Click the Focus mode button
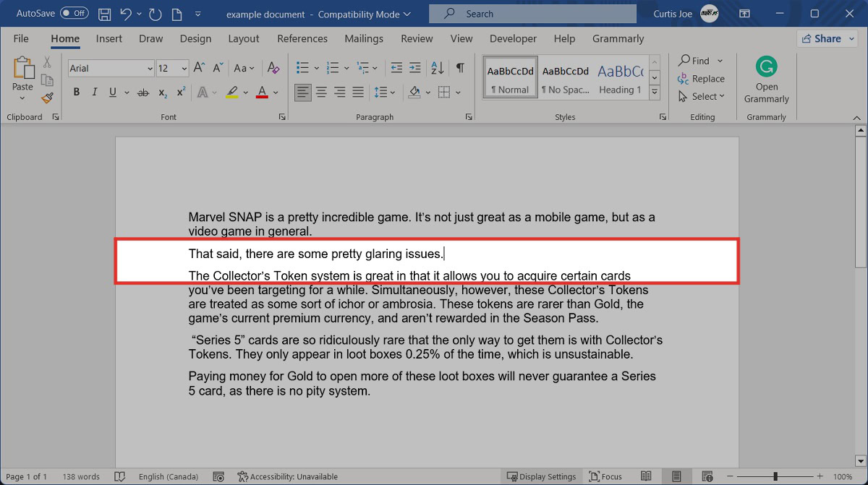 point(606,476)
